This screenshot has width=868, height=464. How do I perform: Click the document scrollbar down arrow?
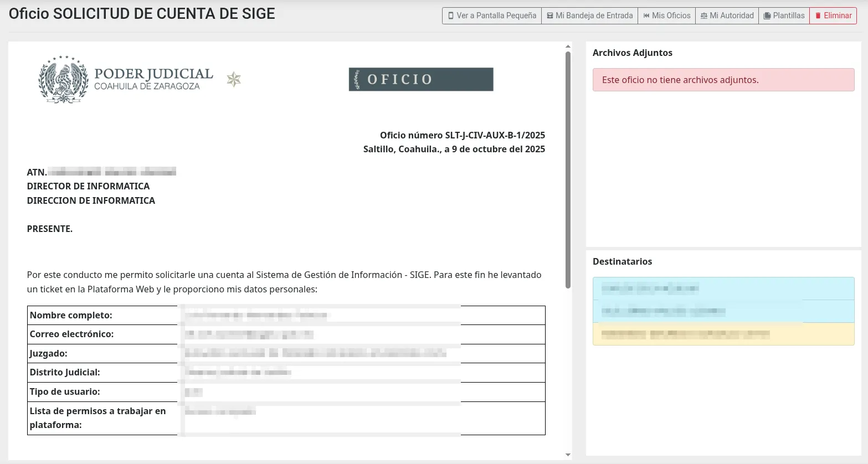point(568,455)
